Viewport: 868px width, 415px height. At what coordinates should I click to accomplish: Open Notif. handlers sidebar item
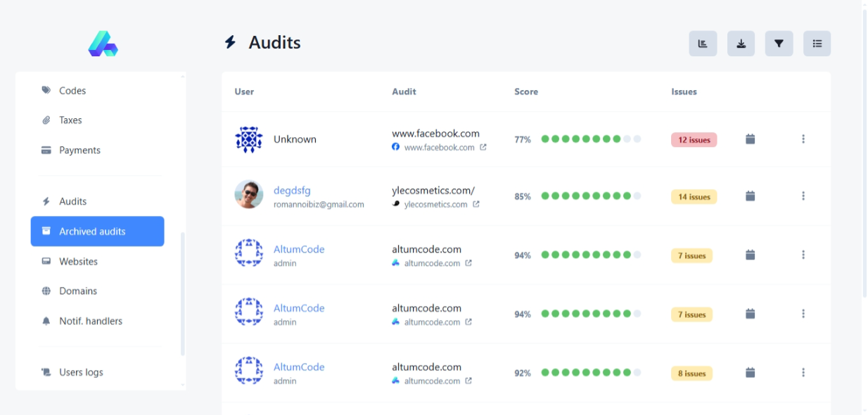90,321
